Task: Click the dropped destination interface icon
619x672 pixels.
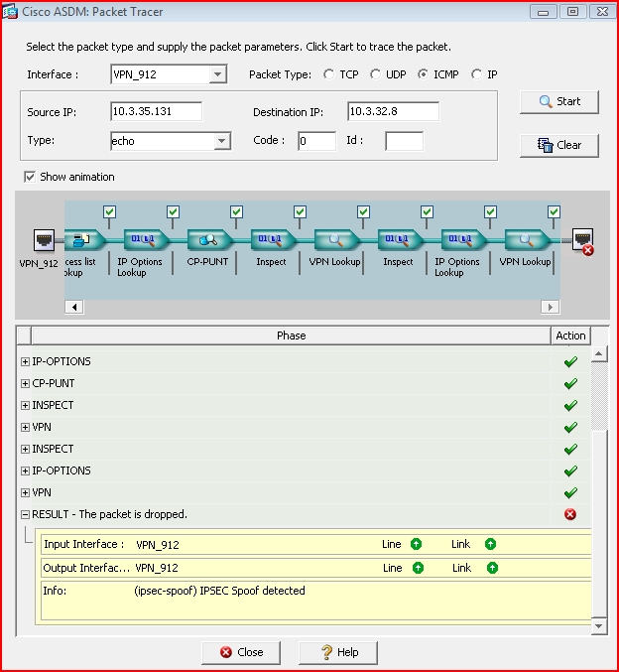Action: 583,241
